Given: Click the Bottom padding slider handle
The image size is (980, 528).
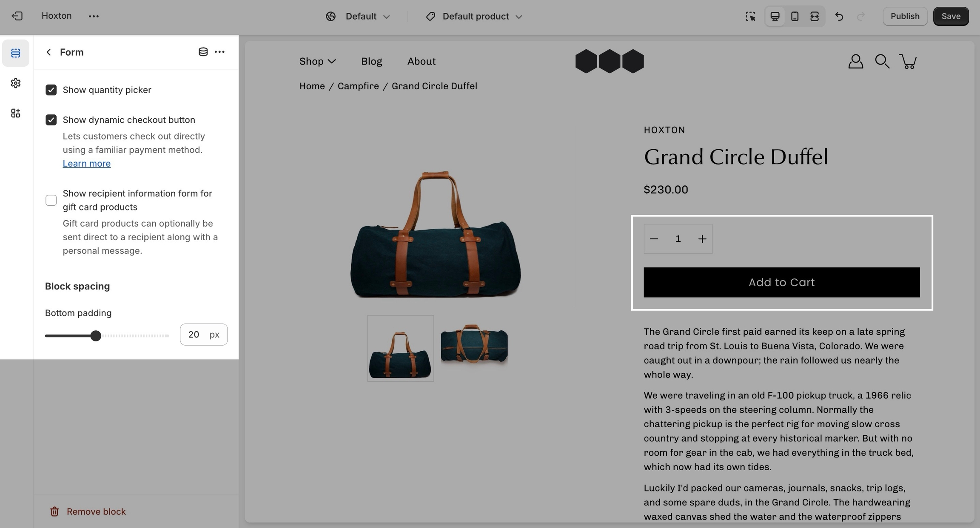Looking at the screenshot, I should [x=96, y=336].
